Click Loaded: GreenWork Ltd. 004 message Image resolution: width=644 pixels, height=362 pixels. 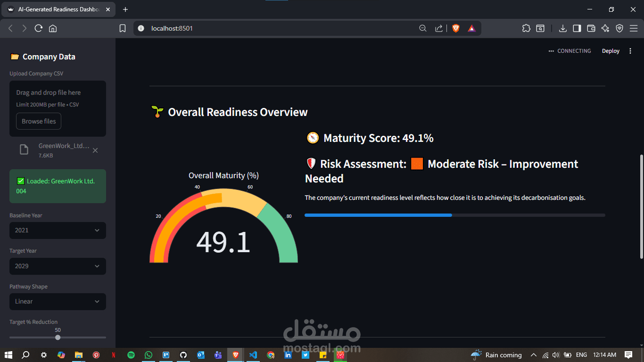tap(58, 186)
